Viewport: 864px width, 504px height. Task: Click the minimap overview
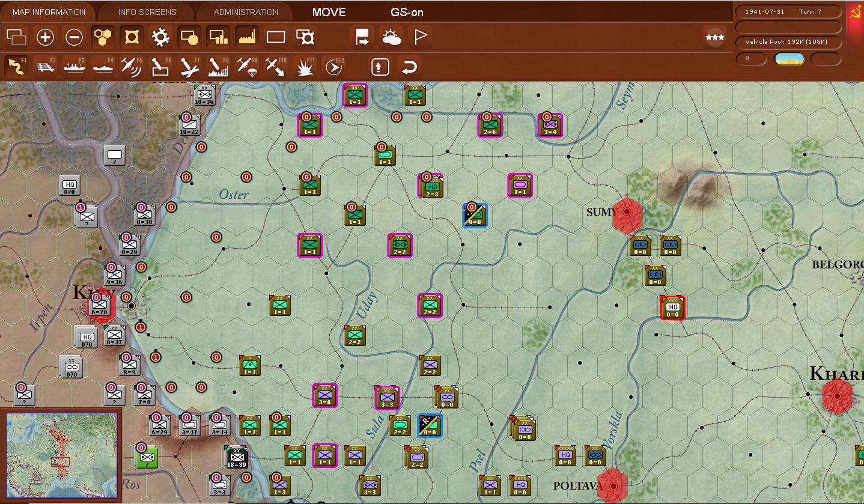[62, 455]
